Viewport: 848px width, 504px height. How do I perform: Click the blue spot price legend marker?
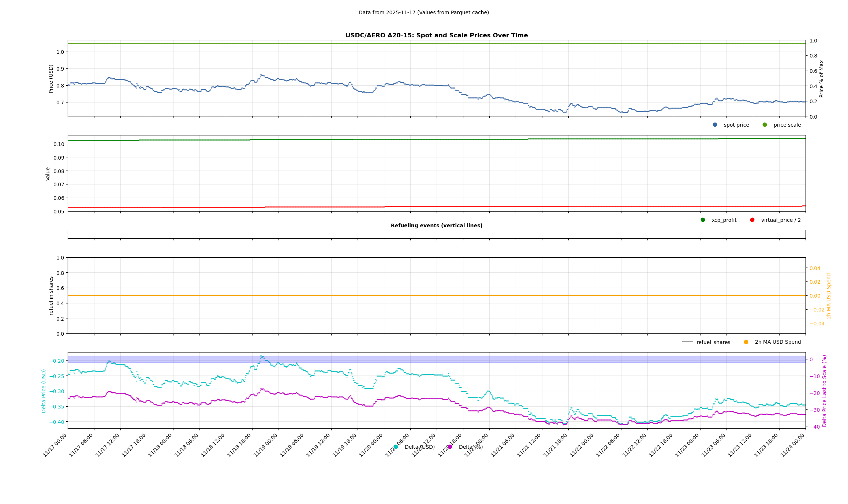click(x=715, y=125)
